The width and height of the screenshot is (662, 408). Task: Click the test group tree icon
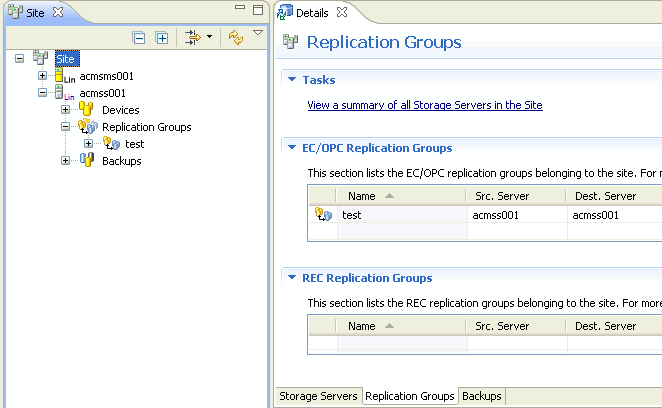[111, 144]
